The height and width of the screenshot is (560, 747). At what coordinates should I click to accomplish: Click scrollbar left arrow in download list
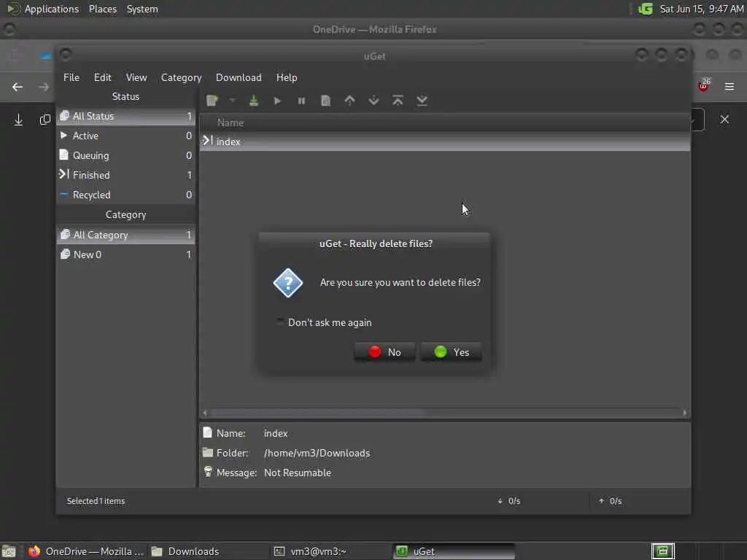click(205, 413)
